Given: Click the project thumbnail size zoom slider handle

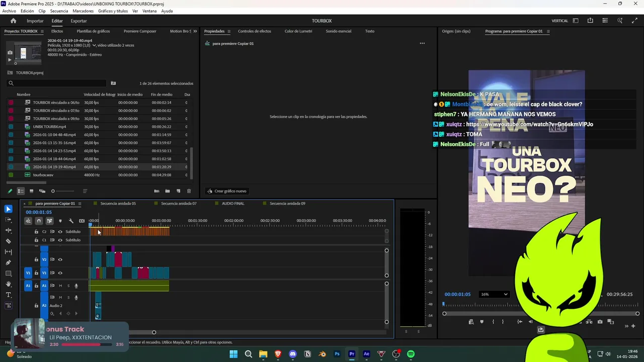Looking at the screenshot, I should 53,191.
